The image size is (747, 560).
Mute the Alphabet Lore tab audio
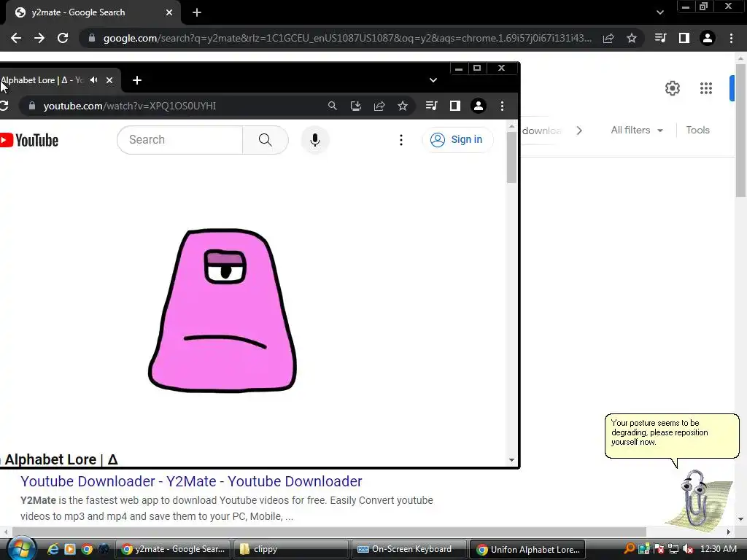[x=94, y=80]
